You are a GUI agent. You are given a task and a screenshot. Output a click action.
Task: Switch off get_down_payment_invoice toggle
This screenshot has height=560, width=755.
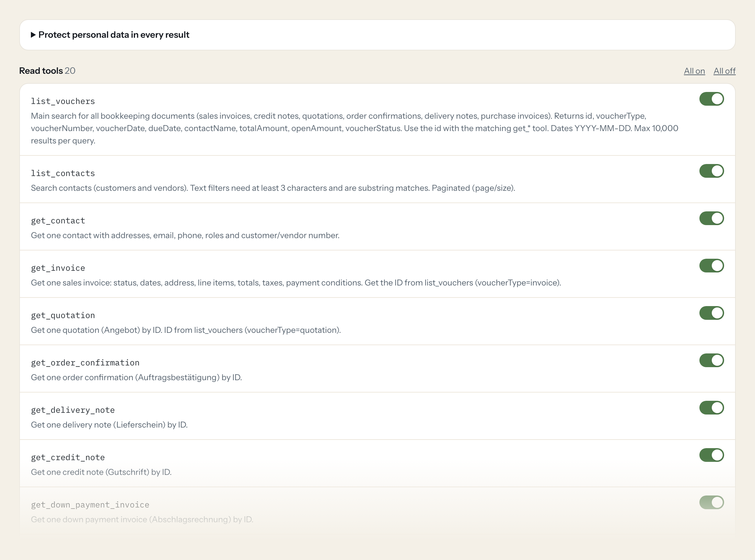click(x=712, y=502)
